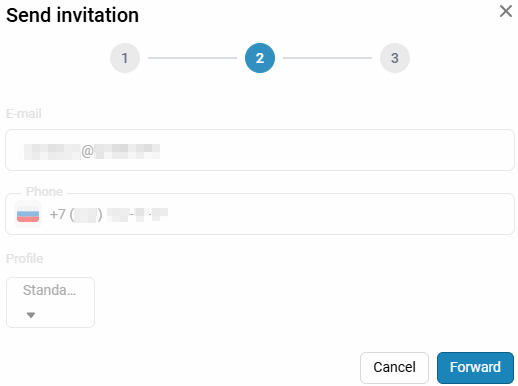Click the +7 country code text
518x386 pixels.
pyautogui.click(x=57, y=214)
